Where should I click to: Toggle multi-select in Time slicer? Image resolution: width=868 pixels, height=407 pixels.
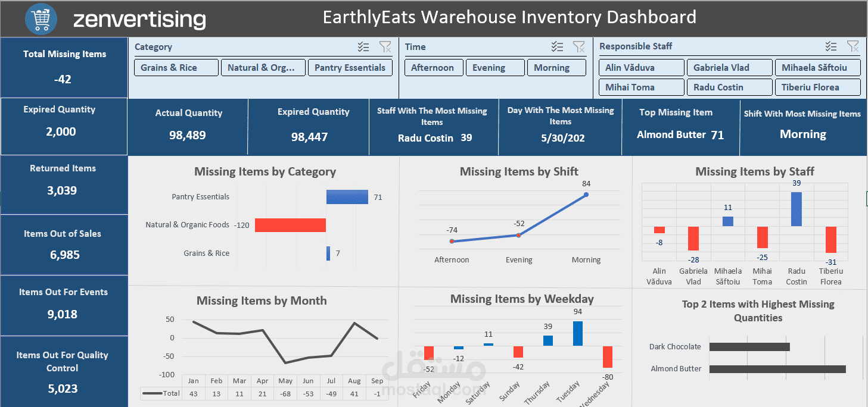(x=557, y=47)
